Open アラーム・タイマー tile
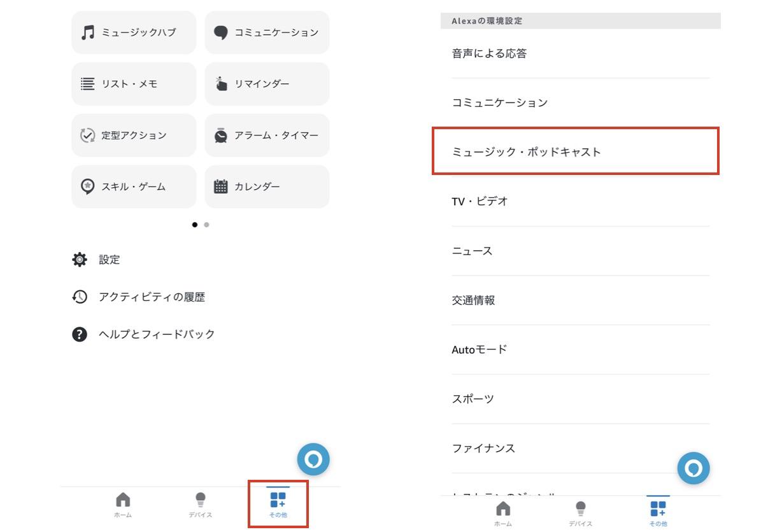Screen dimensions: 768x532 (x=267, y=136)
